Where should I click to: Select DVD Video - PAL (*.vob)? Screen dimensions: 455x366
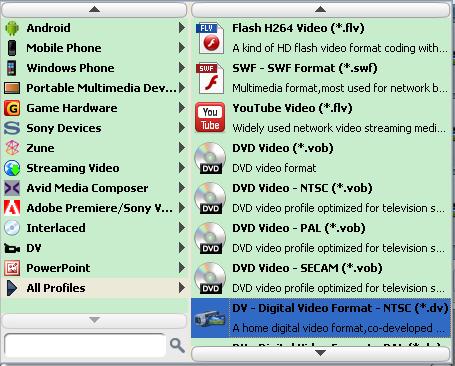321,238
